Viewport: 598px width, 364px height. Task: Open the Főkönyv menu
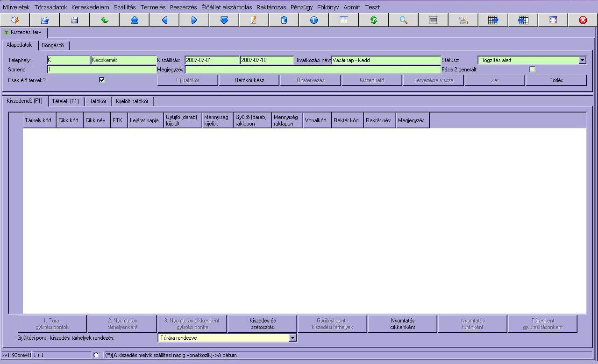point(328,7)
